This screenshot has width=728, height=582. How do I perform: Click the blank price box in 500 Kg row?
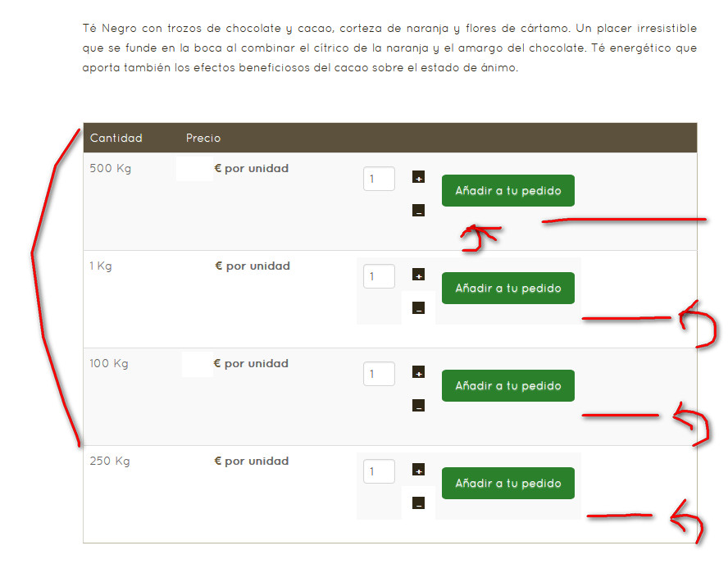point(194,169)
